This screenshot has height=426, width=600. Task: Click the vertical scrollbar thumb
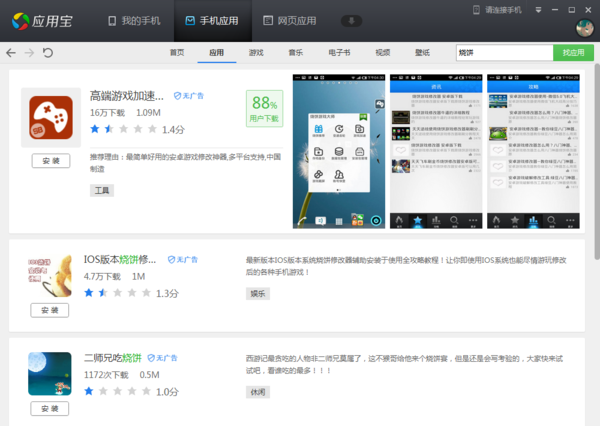[597, 162]
